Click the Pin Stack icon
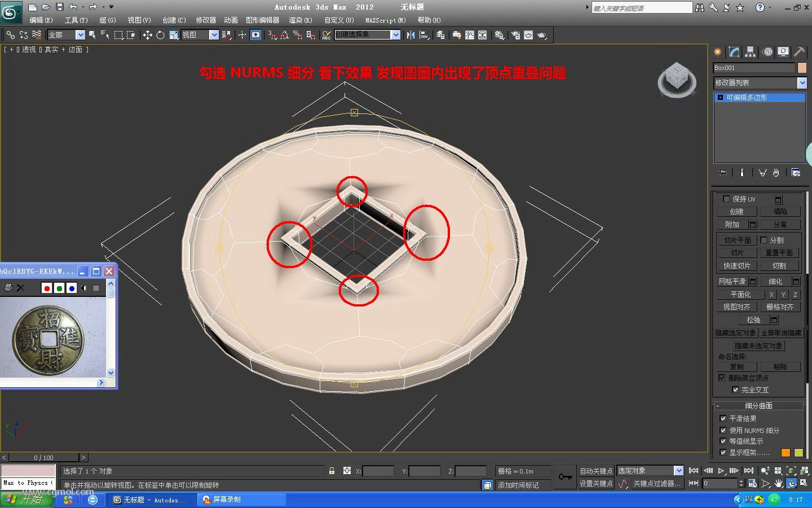The width and height of the screenshot is (812, 508). 722,173
